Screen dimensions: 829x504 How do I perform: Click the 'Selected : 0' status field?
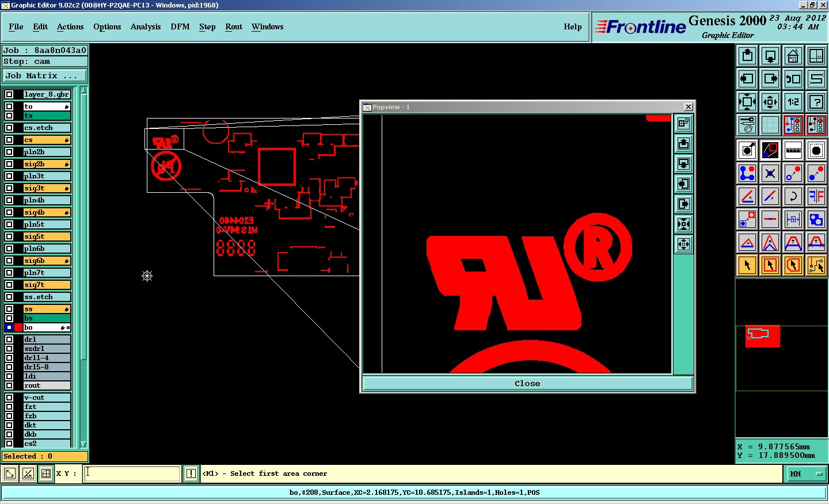click(x=45, y=456)
